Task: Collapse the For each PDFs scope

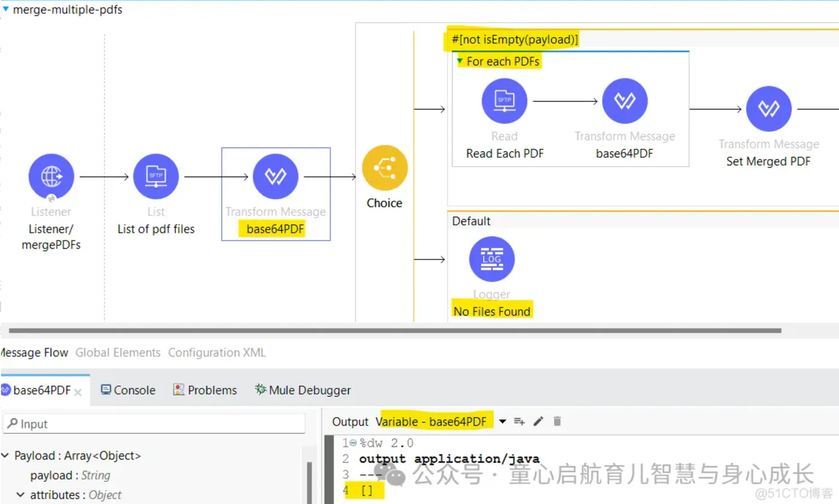Action: (460, 61)
